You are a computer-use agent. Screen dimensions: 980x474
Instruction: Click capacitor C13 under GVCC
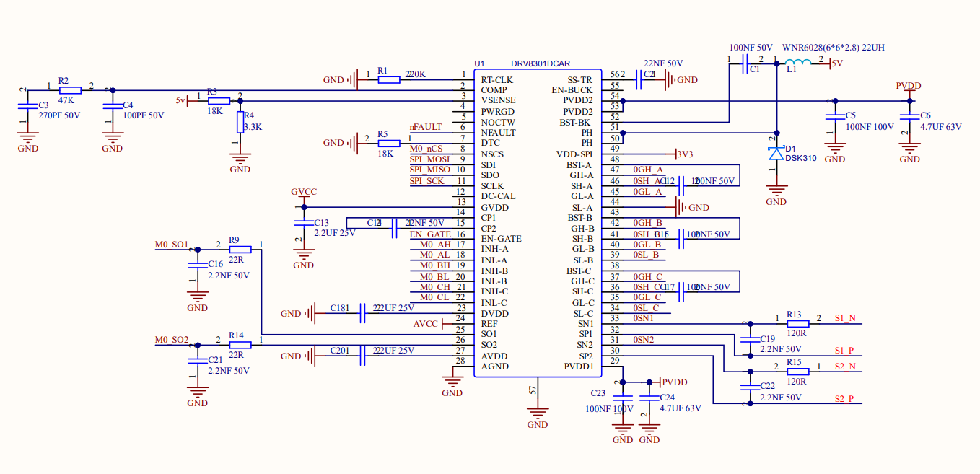pyautogui.click(x=304, y=222)
